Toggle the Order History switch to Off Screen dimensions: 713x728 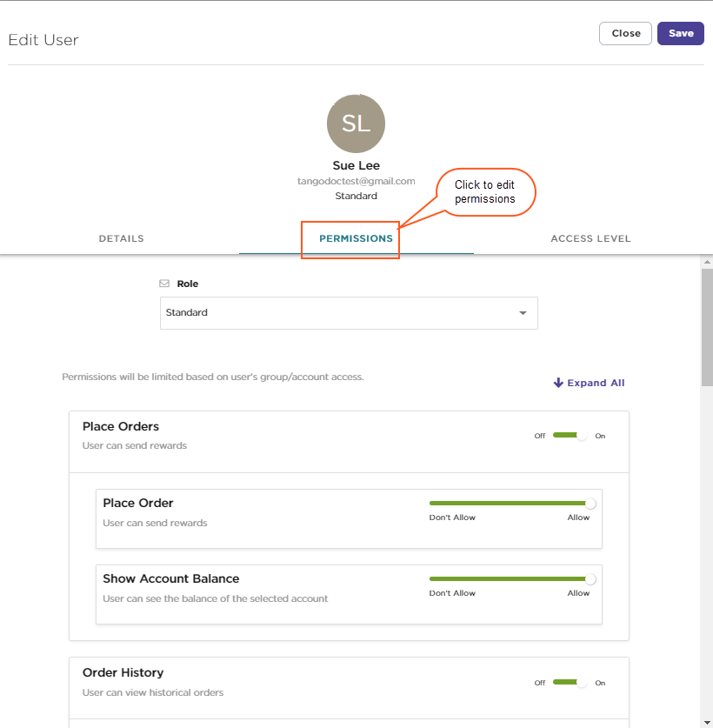[571, 682]
